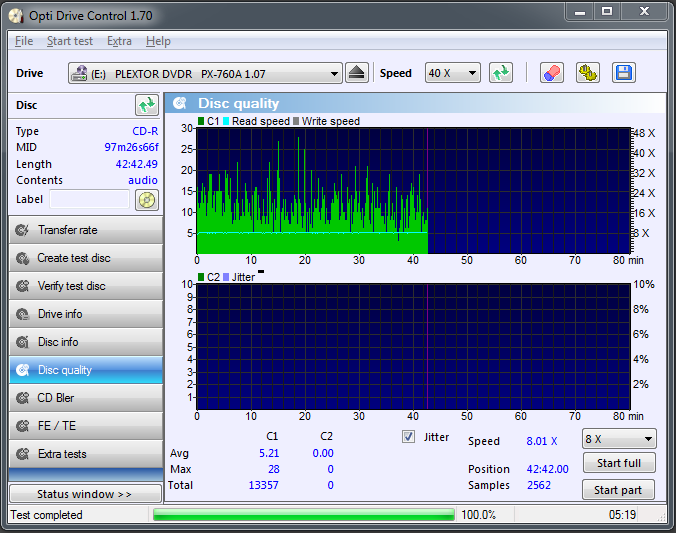Click into the disc Label text field

[89, 199]
